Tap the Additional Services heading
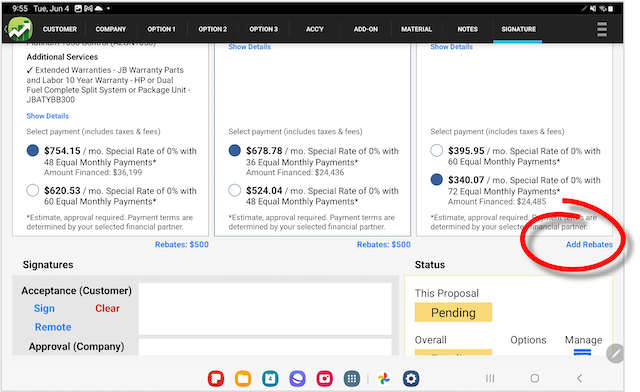This screenshot has width=640, height=392. point(62,57)
